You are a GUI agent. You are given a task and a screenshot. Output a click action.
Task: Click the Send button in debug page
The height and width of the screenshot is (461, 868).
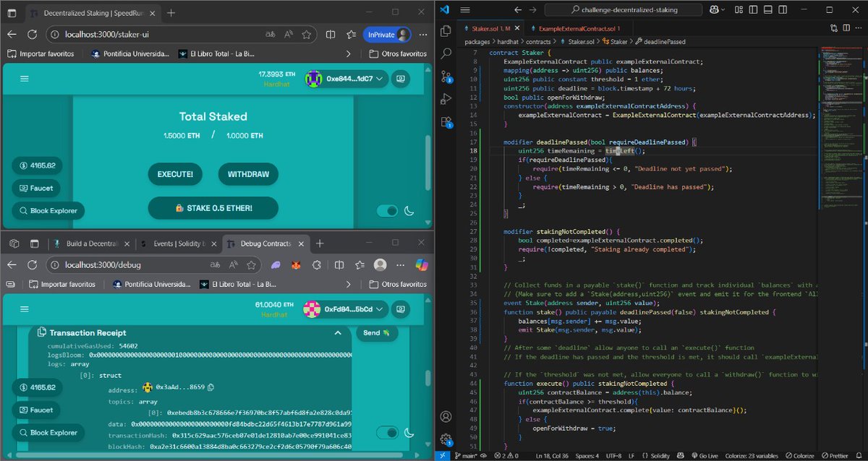377,333
